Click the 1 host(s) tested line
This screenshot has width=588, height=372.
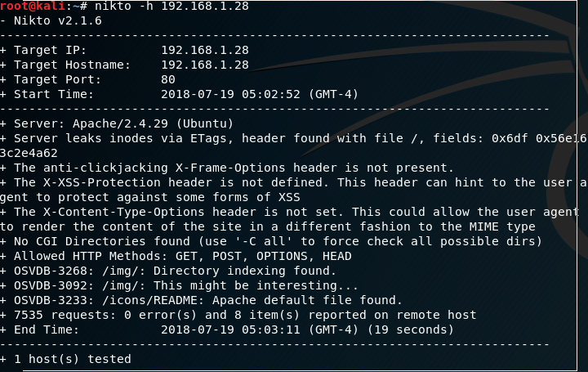click(x=65, y=359)
